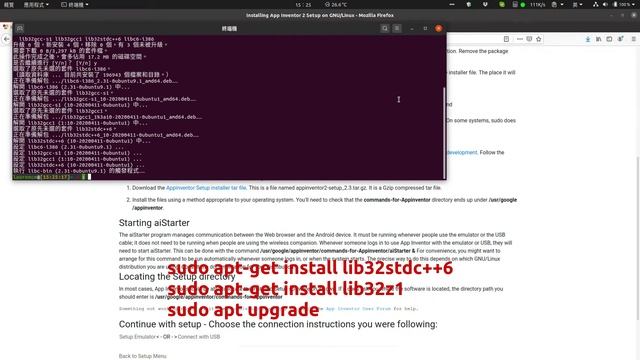Viewport: 640px width, 360px height.
Task: Click the shield tray icon
Action: [x=469, y=4]
